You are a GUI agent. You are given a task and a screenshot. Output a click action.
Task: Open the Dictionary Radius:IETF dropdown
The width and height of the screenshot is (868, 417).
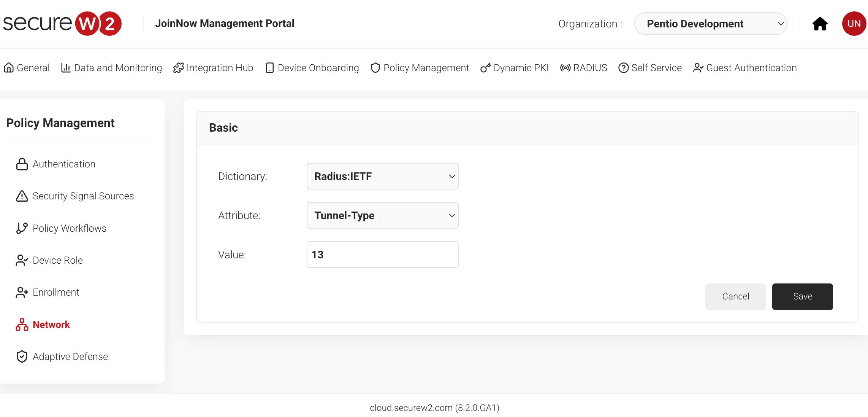pos(382,176)
